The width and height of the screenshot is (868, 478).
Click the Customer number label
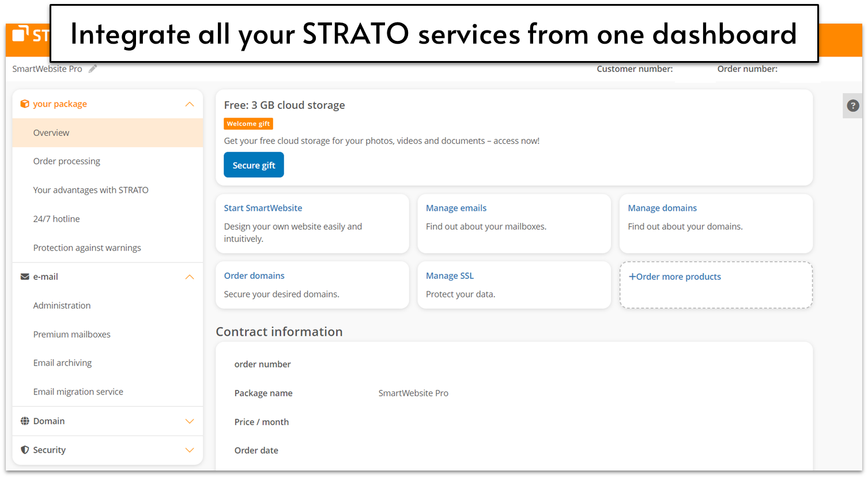[635, 69]
